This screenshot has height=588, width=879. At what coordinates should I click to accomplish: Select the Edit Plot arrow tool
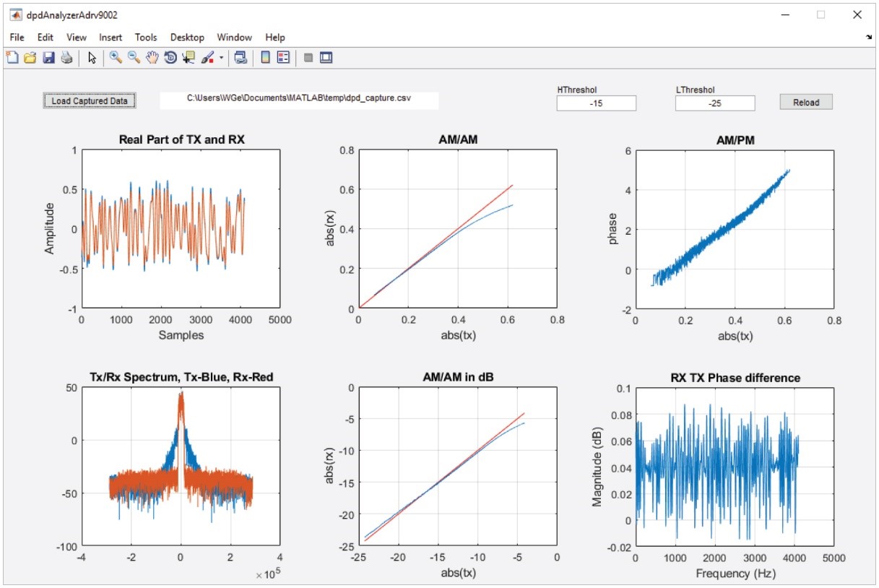tap(92, 59)
